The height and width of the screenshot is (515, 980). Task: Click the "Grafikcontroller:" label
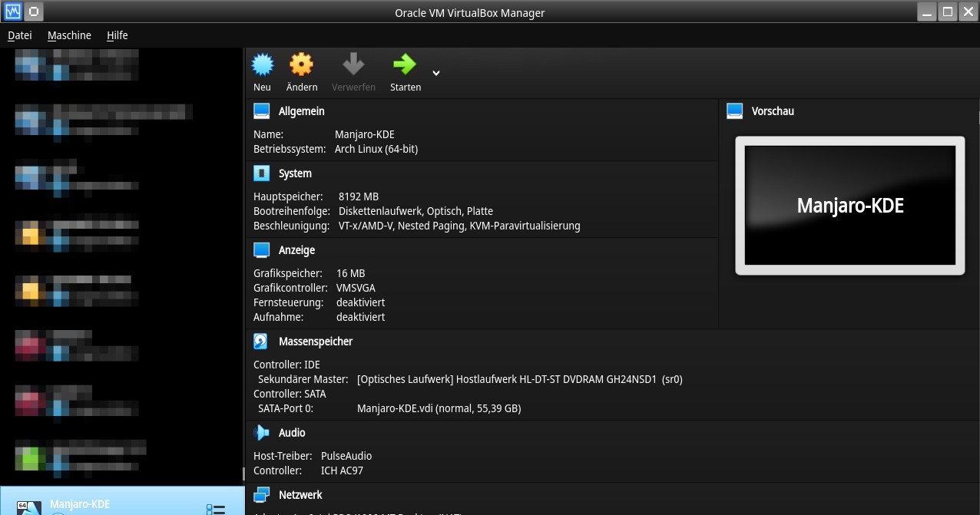click(291, 288)
